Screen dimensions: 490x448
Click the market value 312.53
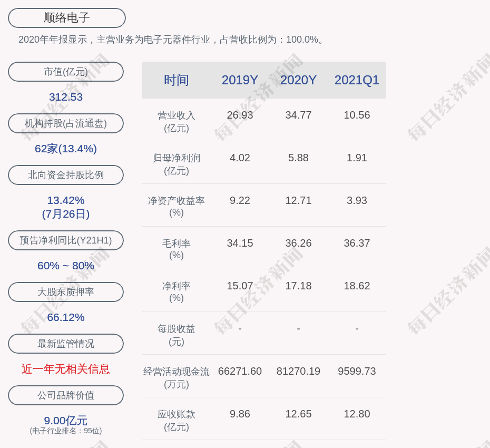point(66,97)
